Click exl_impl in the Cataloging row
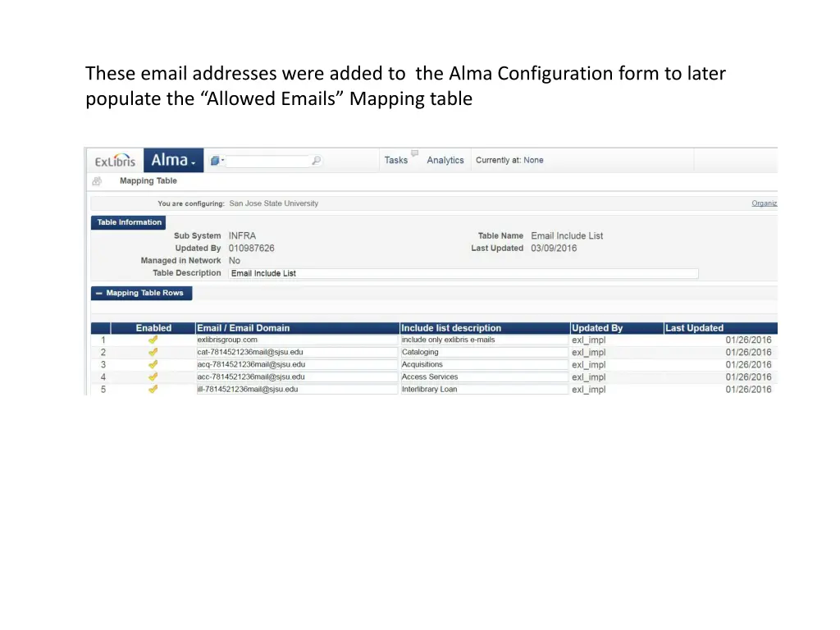This screenshot has width=840, height=630. (589, 353)
